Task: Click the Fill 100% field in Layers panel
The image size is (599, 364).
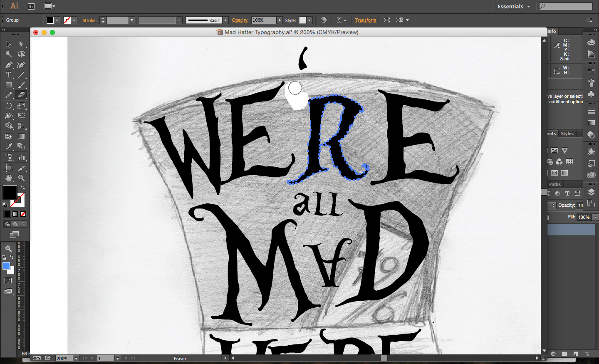Action: [x=584, y=217]
